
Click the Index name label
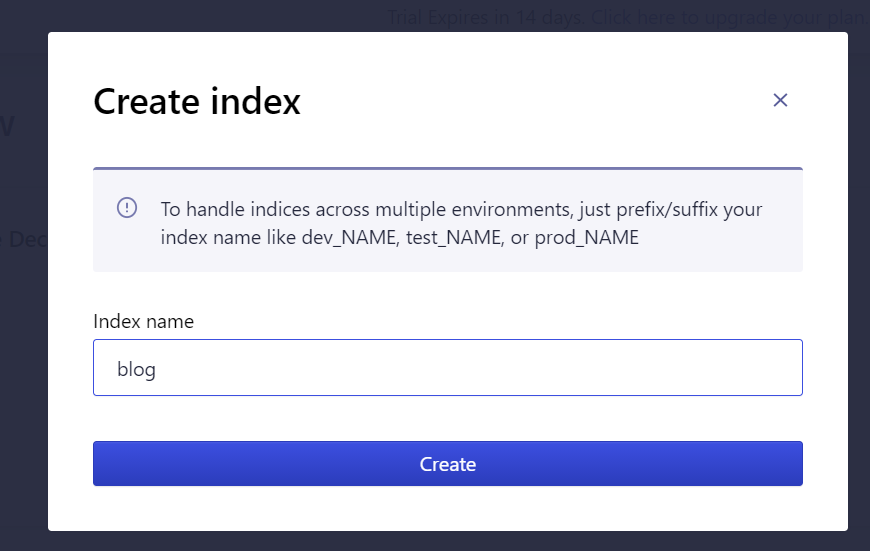(x=144, y=321)
